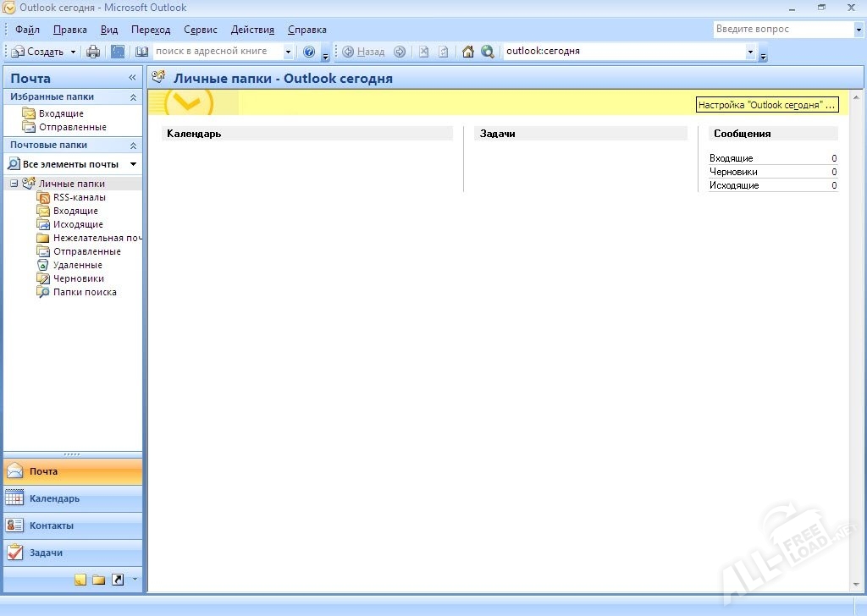The height and width of the screenshot is (616, 867).
Task: Open the address book icon on the toolbar
Action: tap(141, 51)
